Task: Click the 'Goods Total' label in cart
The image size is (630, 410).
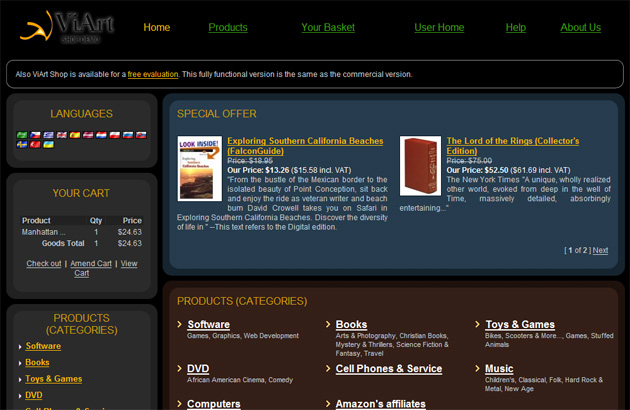Action: (x=63, y=243)
